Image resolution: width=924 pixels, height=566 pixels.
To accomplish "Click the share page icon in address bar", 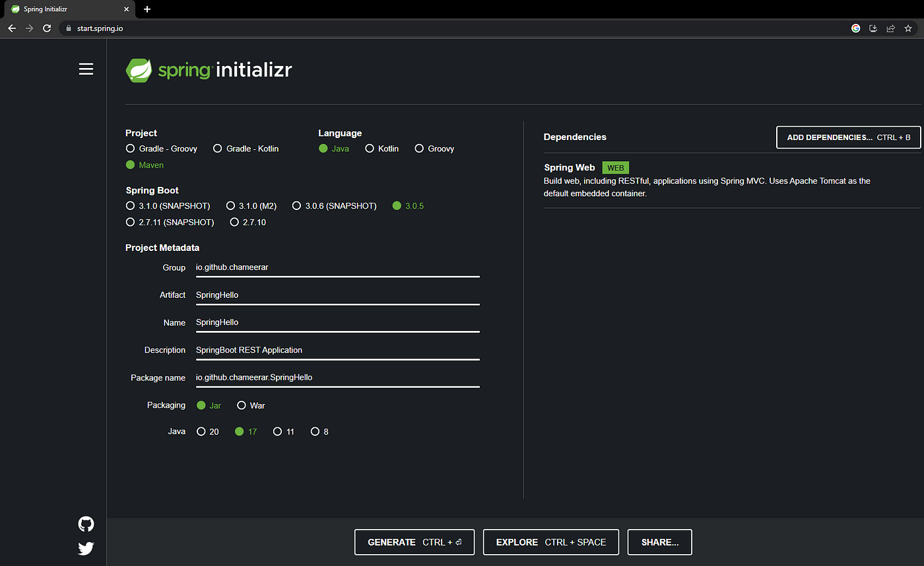I will [890, 28].
